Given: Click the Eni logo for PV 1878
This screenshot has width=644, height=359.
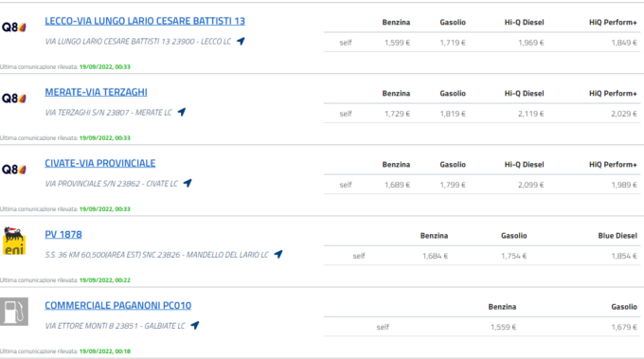Looking at the screenshot, I should coord(14,241).
